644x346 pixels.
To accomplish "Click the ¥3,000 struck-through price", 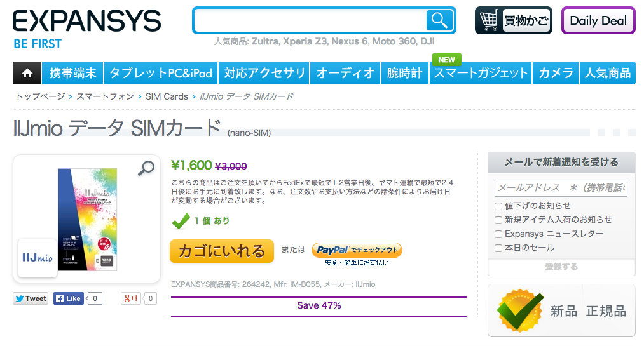I will point(231,166).
